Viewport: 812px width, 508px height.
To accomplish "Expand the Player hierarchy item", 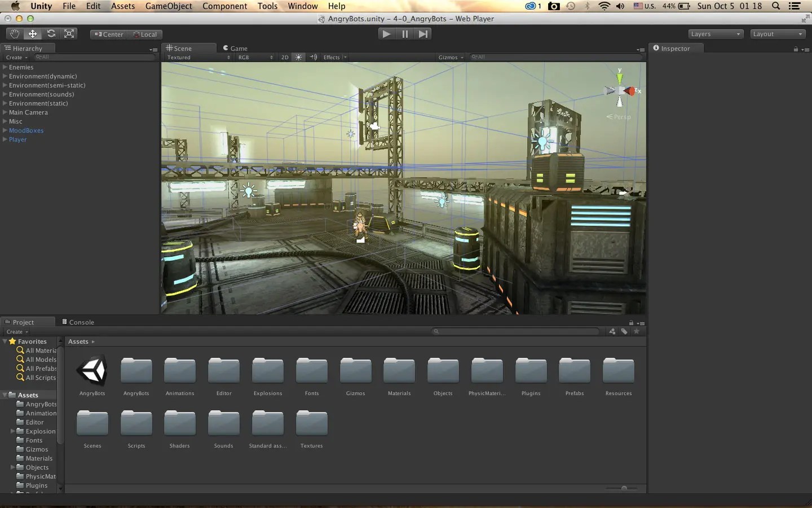I will tap(5, 139).
